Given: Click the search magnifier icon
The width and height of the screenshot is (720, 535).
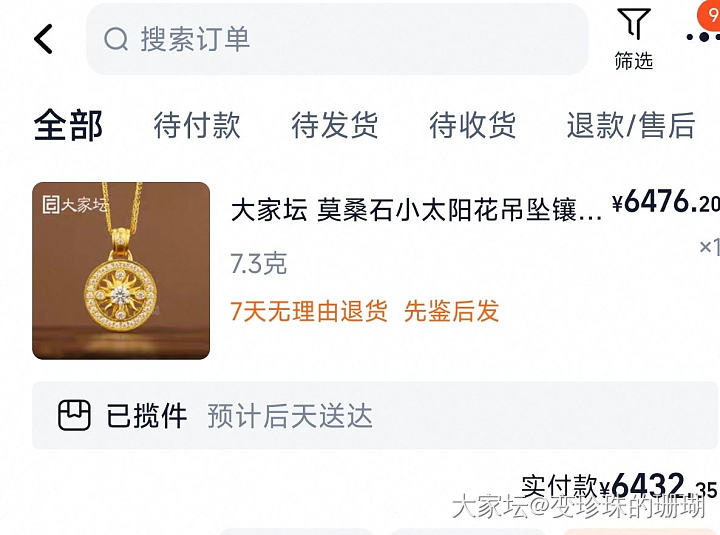Looking at the screenshot, I should (116, 39).
